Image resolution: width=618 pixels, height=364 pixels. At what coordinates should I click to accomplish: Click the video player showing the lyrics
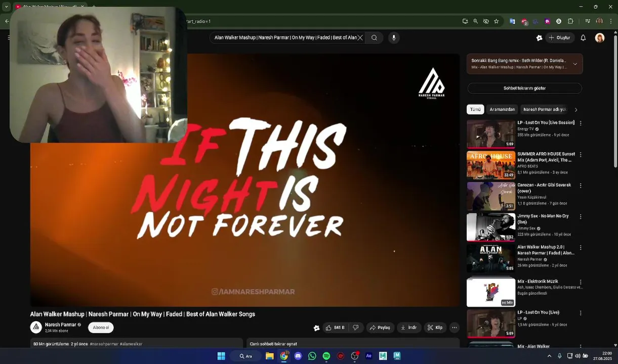[x=245, y=180]
